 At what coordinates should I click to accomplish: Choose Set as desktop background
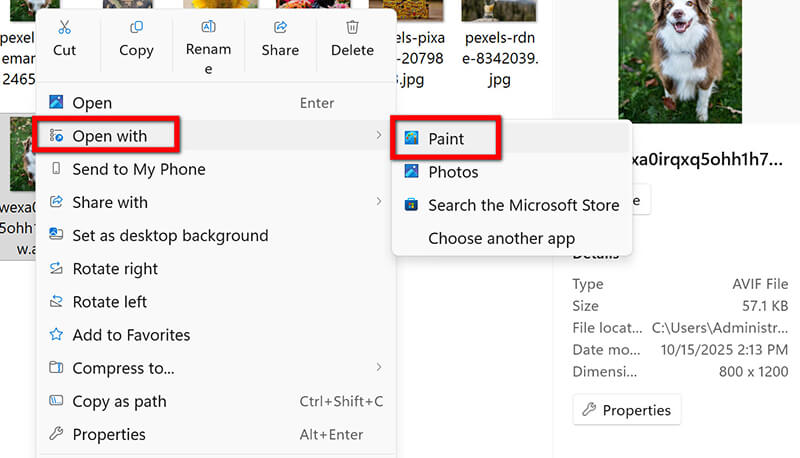170,236
